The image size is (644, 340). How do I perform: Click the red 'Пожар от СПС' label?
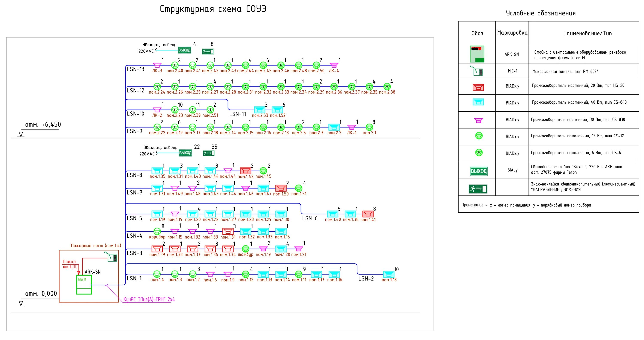tap(70, 264)
